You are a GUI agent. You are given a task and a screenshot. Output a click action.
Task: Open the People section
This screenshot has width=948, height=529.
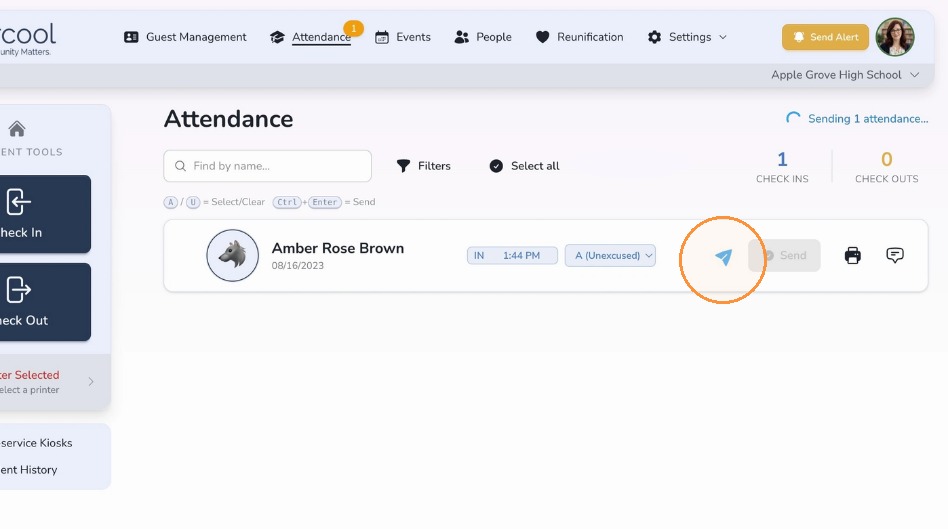point(482,37)
